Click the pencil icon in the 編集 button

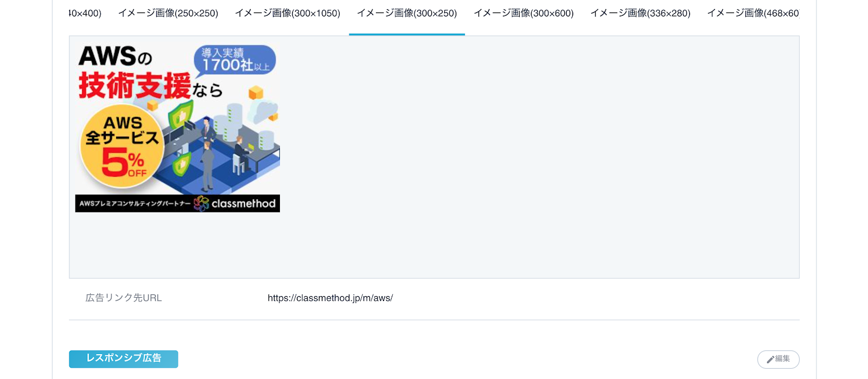click(x=770, y=359)
